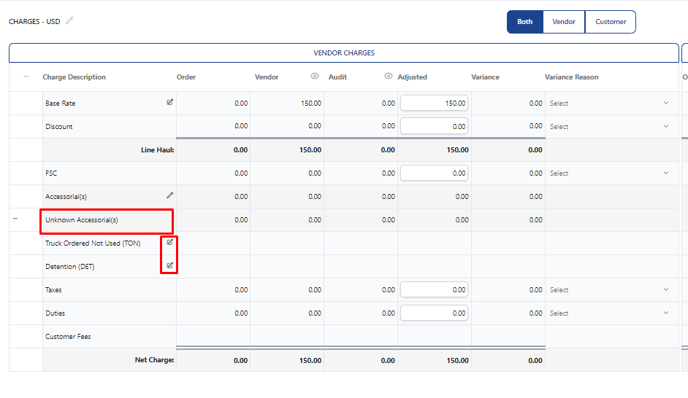Open FSC variance reason dropdown

coord(609,173)
